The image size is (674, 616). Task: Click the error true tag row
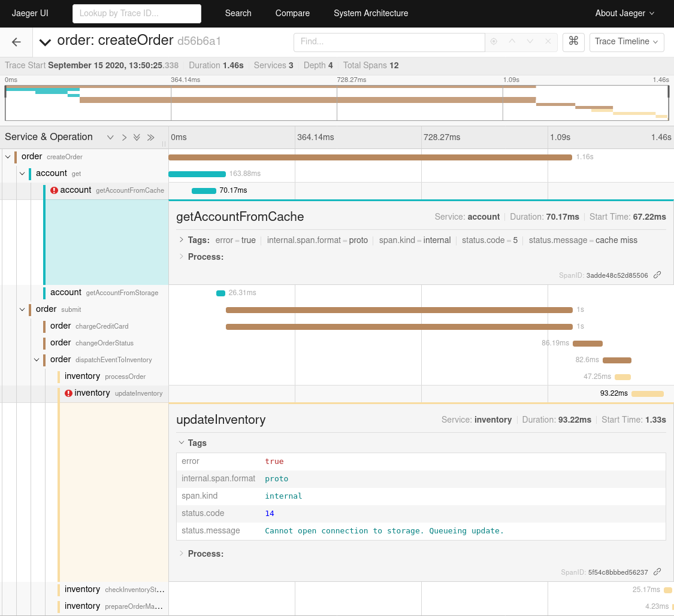(x=421, y=462)
